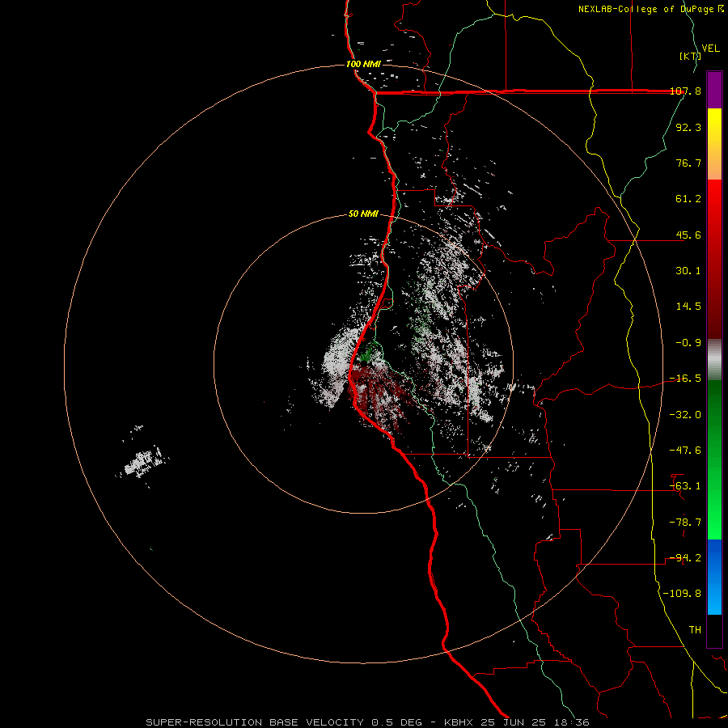Click the TH label in the legend
The width and height of the screenshot is (728, 728).
(x=695, y=630)
